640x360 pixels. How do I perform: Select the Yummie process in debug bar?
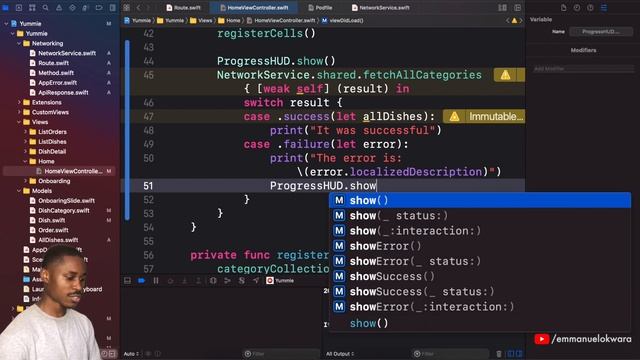tap(280, 281)
